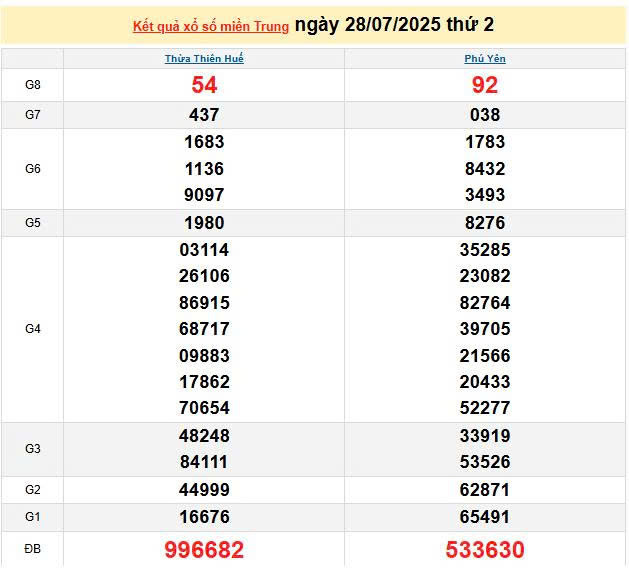
Task: Select G6 number 8432
Action: coord(485,169)
